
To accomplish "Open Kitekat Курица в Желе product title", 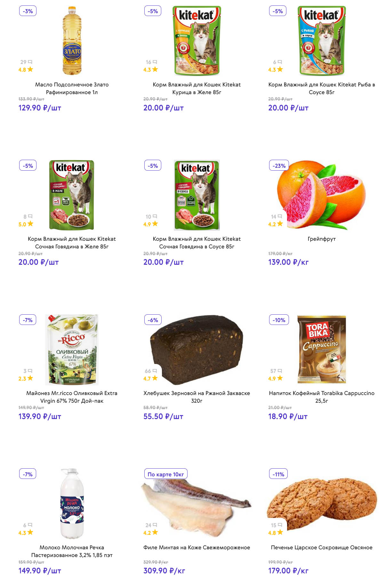I will click(196, 88).
